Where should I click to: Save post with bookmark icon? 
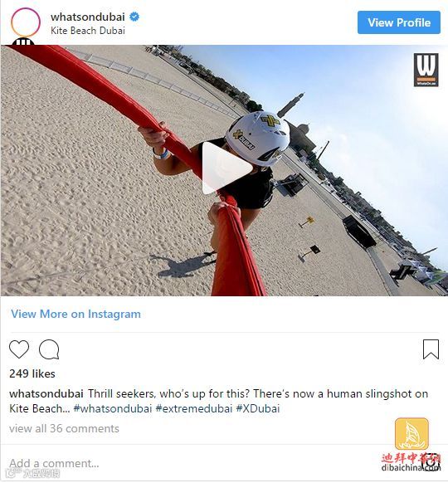point(431,349)
